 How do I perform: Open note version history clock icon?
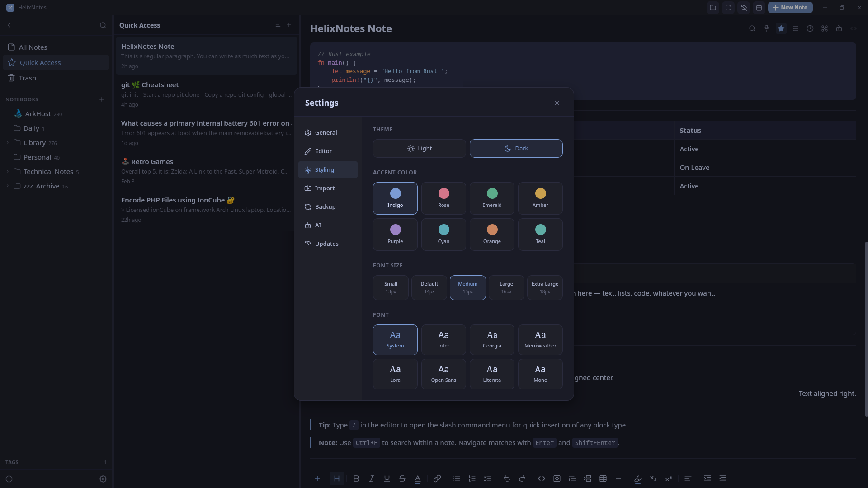pos(810,28)
